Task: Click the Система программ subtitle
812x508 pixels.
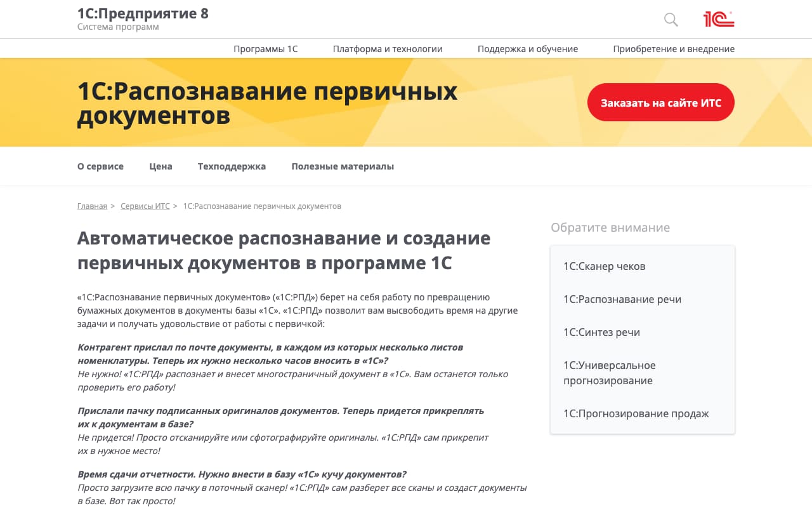Action: [x=118, y=27]
